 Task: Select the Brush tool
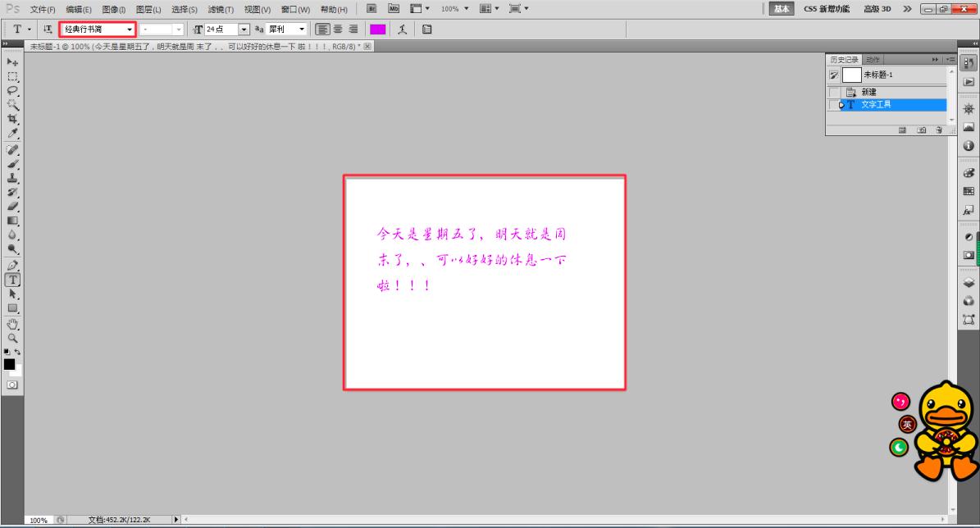[11, 164]
